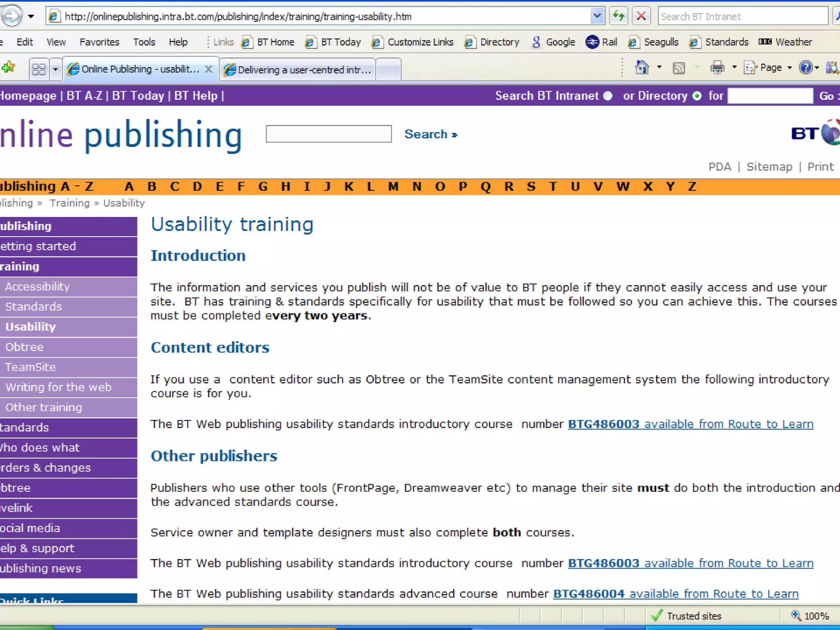Open the Page menu dropdown arrow
The height and width of the screenshot is (630, 840).
(790, 68)
